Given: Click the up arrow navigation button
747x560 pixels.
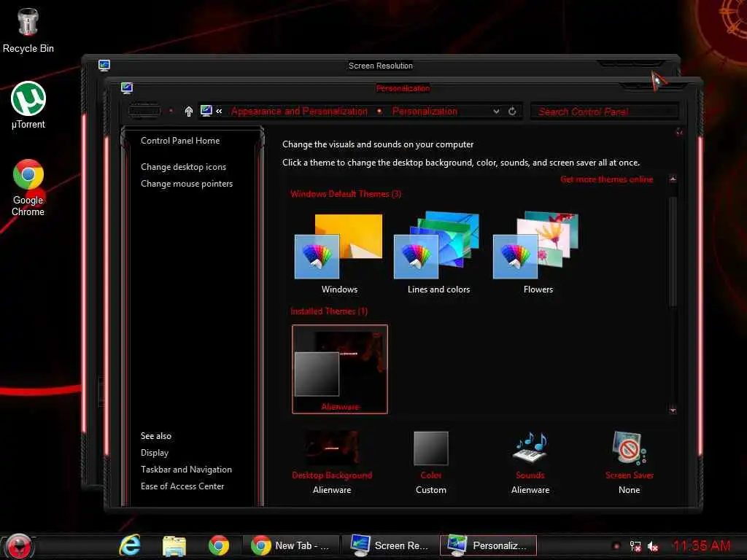Looking at the screenshot, I should coord(189,112).
